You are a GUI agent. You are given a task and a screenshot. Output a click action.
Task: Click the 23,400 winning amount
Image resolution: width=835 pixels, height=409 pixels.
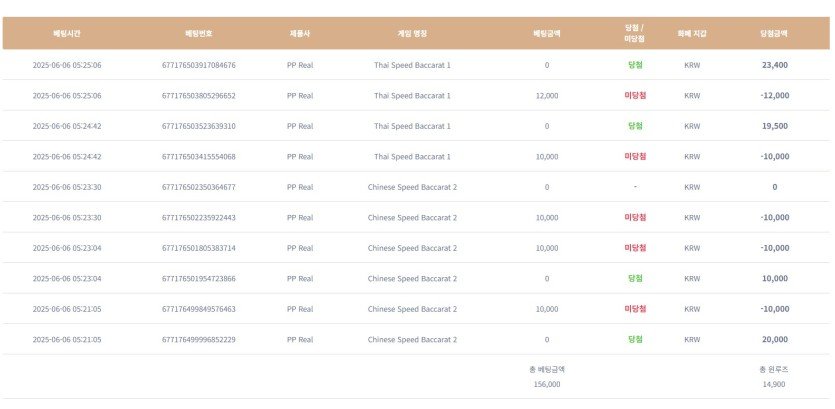(774, 65)
